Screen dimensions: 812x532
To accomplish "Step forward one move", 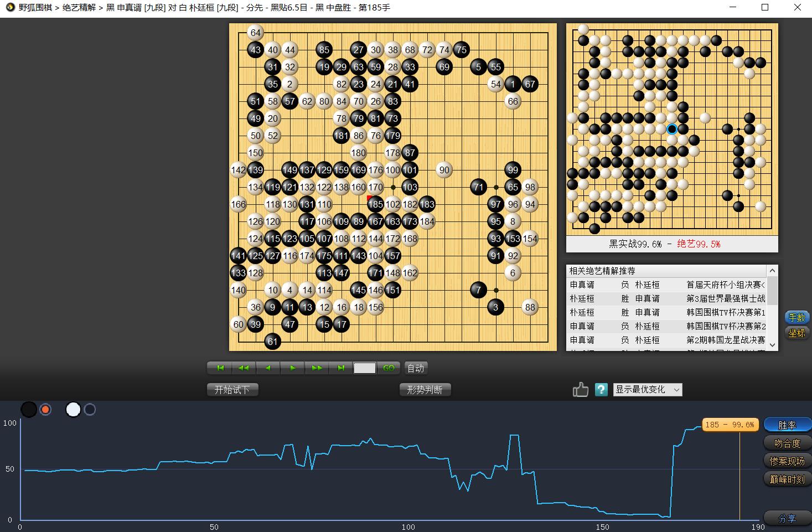I will point(293,368).
